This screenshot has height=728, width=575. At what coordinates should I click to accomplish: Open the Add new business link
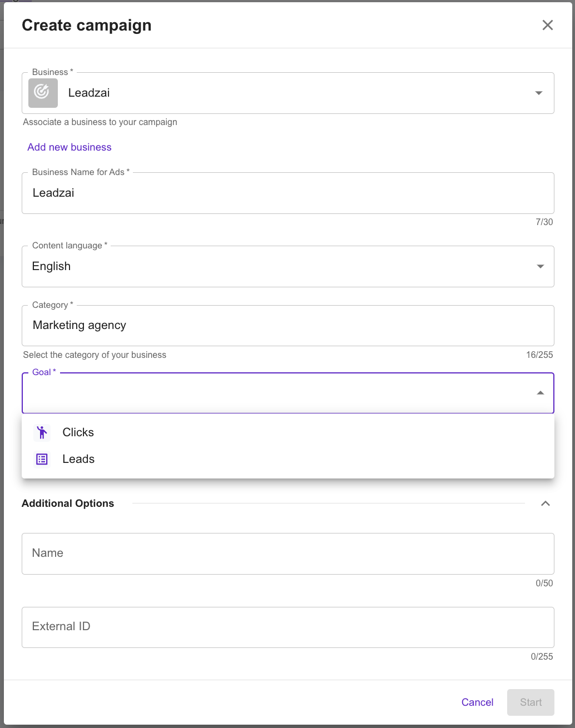click(x=70, y=147)
